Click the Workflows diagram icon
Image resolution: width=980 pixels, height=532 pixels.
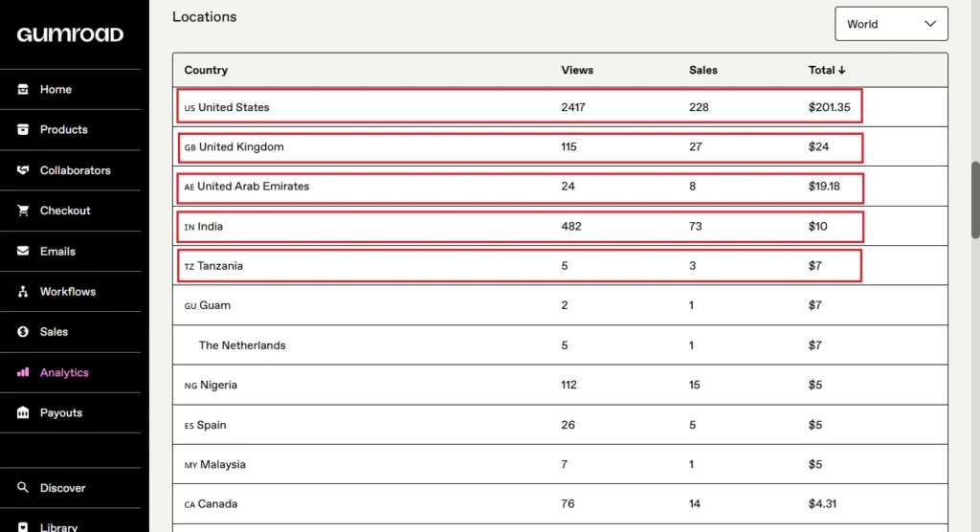(x=23, y=292)
